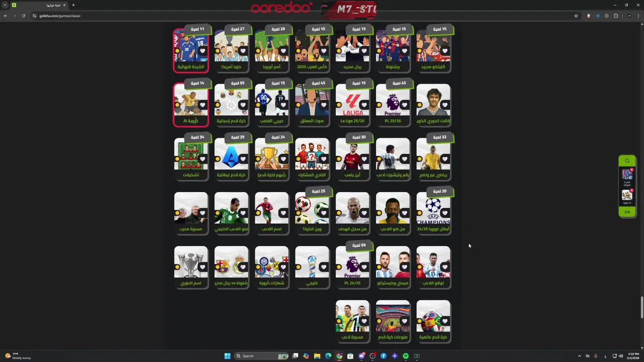Open the ديربي الغضب players thumbnail
The image size is (644, 362).
pyautogui.click(x=272, y=101)
